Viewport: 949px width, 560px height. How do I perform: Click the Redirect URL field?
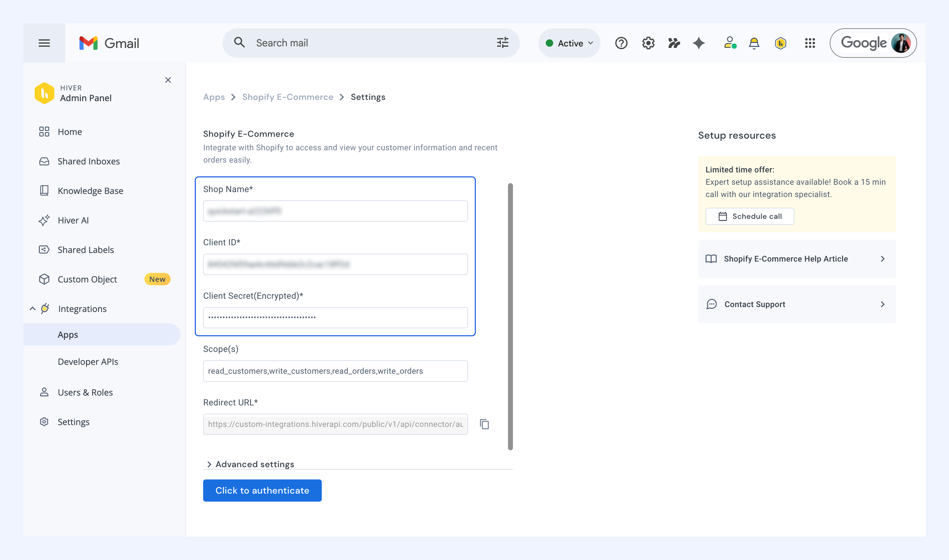tap(336, 424)
